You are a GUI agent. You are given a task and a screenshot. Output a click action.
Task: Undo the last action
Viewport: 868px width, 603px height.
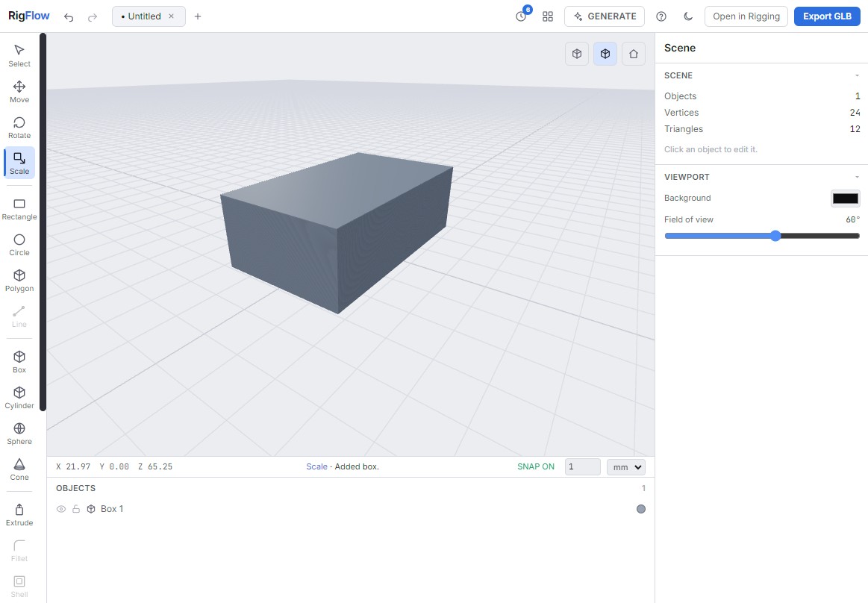69,16
